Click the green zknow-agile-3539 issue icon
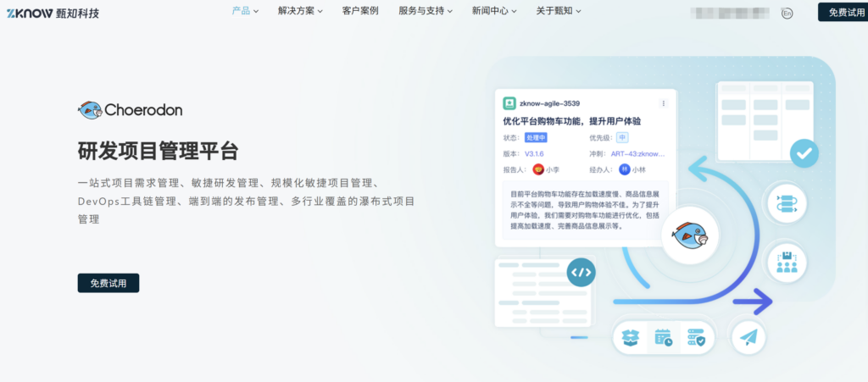This screenshot has height=382, width=868. 509,103
